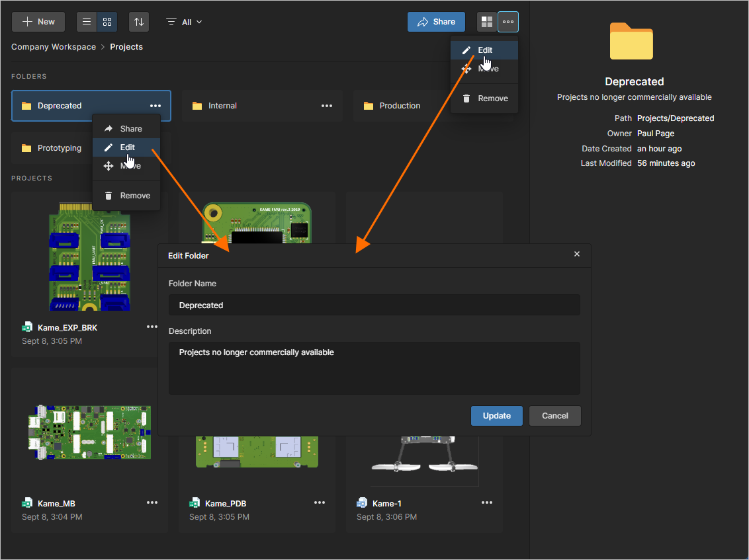The width and height of the screenshot is (749, 560).
Task: Click the sort order icon
Action: 138,22
